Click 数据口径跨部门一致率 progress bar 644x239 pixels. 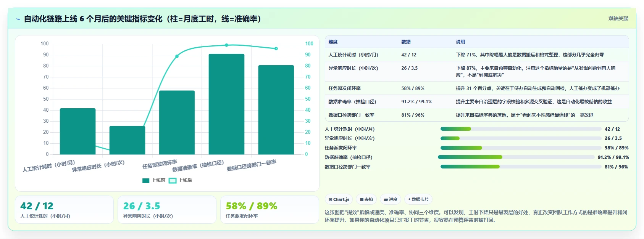(521, 167)
